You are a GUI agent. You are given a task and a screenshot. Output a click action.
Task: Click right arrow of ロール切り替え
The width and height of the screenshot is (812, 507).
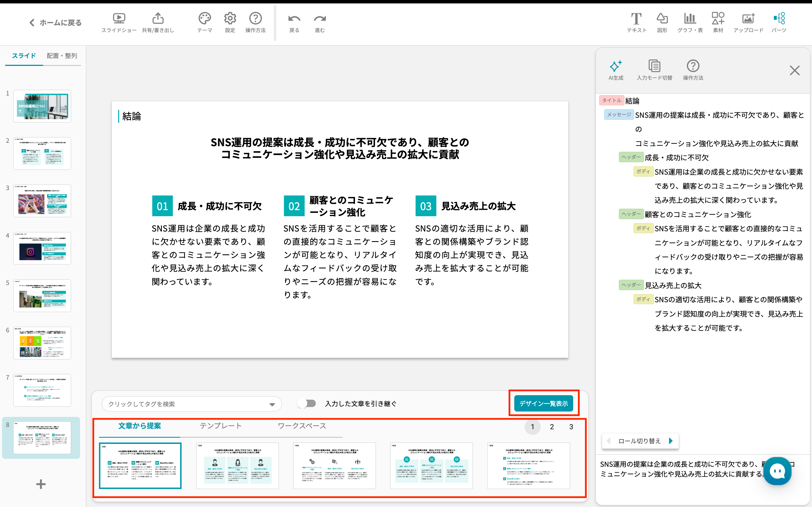[x=671, y=441]
